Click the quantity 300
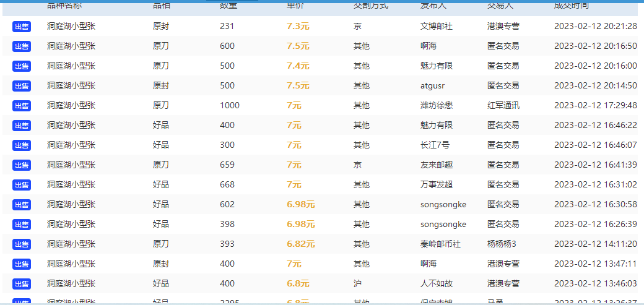Screen dimensions: 644x305 pyautogui.click(x=227, y=145)
